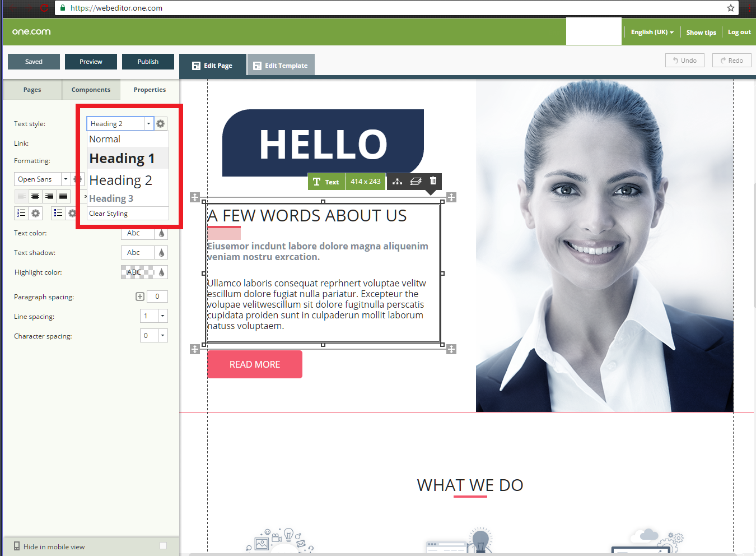Open the text color droplet picker
Viewport: 756px width, 556px height.
click(161, 233)
